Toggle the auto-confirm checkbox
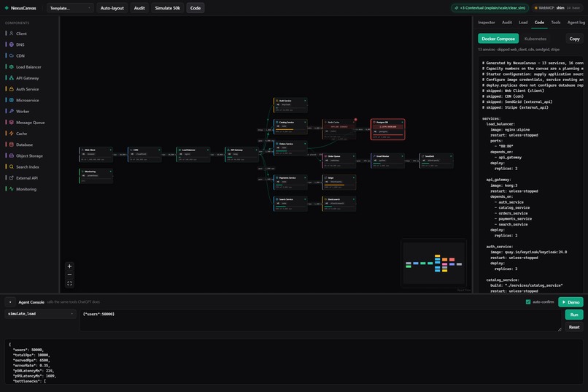Viewport: 588px width, 392px height. coord(528,302)
